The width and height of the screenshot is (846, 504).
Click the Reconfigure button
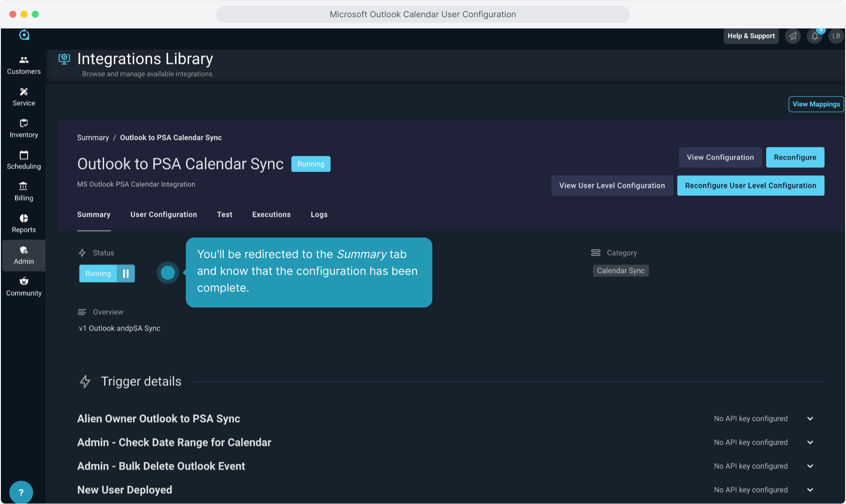(795, 157)
